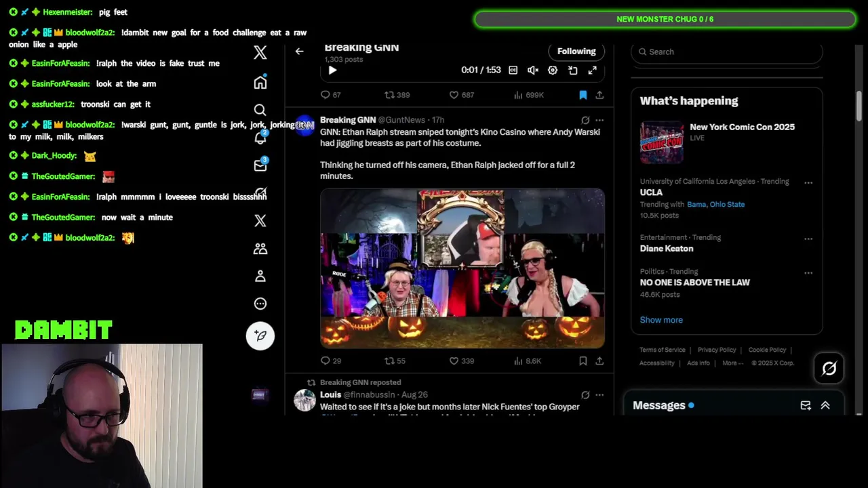Go to the Home house icon
The width and height of the screenshot is (868, 488).
[x=260, y=83]
